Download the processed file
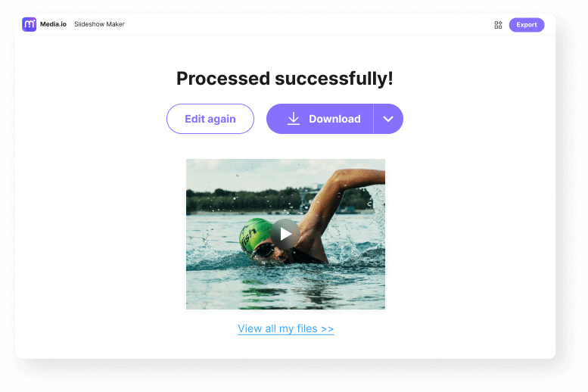The width and height of the screenshot is (588, 392). tap(320, 119)
